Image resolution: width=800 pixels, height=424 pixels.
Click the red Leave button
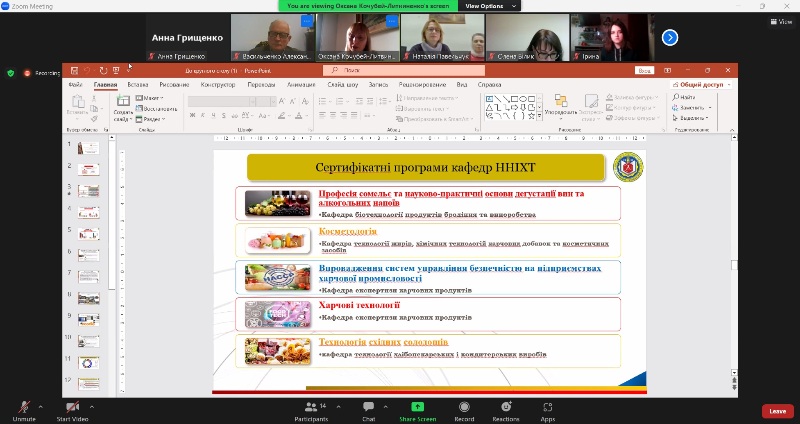click(777, 411)
